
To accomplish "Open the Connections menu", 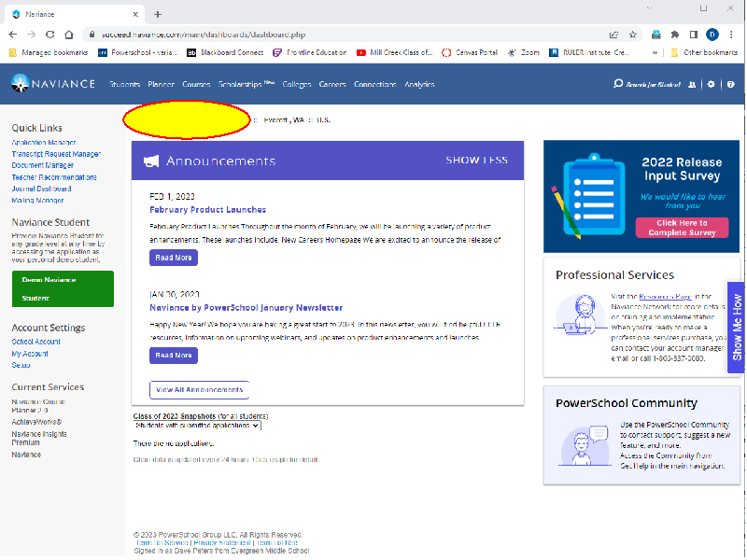I will pyautogui.click(x=375, y=84).
